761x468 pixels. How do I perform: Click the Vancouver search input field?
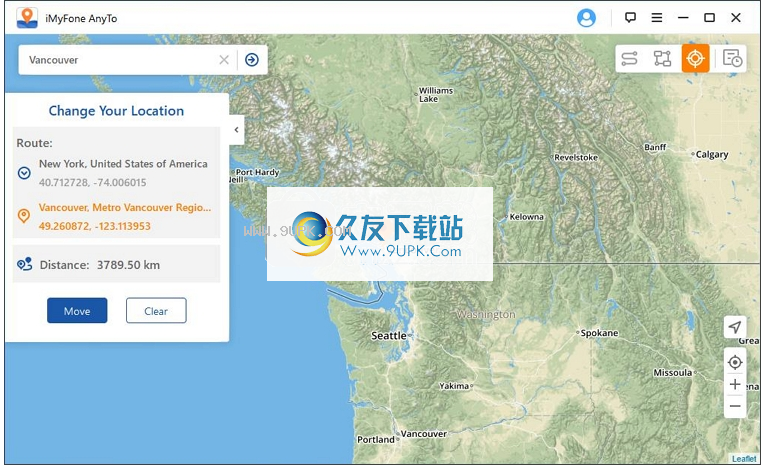point(119,60)
